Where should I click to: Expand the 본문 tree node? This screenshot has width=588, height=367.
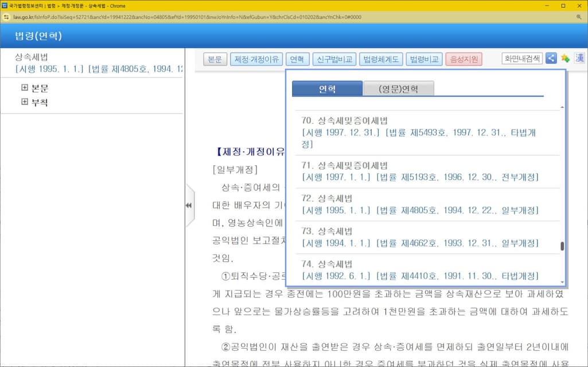(25, 88)
